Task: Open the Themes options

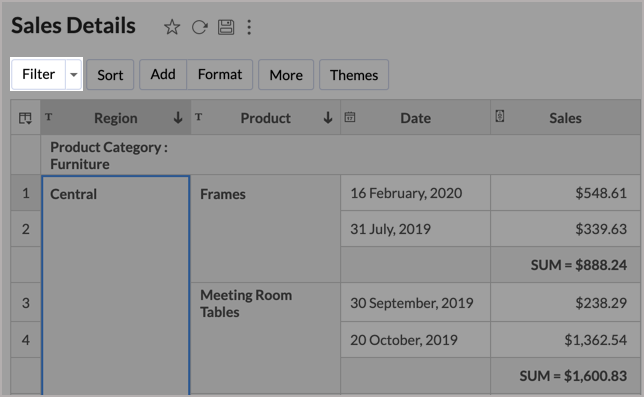Action: tap(354, 75)
